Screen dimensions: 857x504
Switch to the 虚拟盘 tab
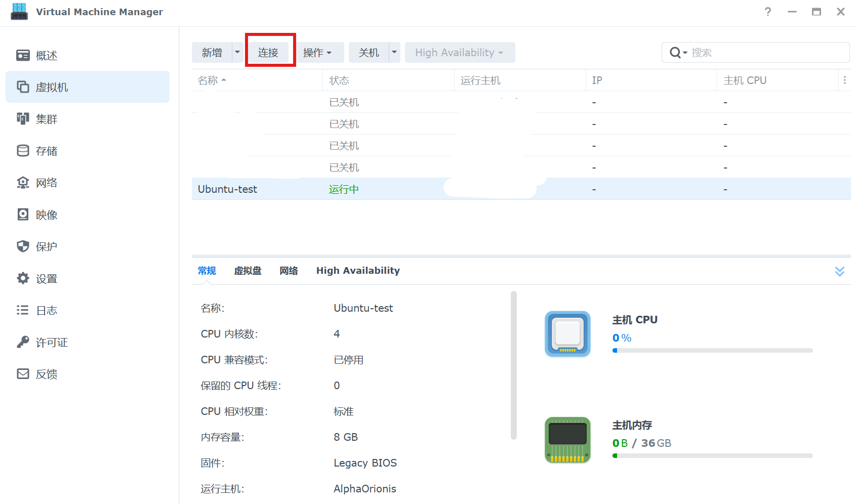click(x=248, y=271)
